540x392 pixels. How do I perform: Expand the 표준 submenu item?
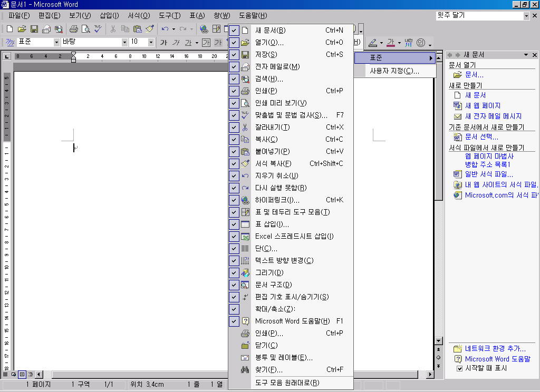tap(394, 57)
